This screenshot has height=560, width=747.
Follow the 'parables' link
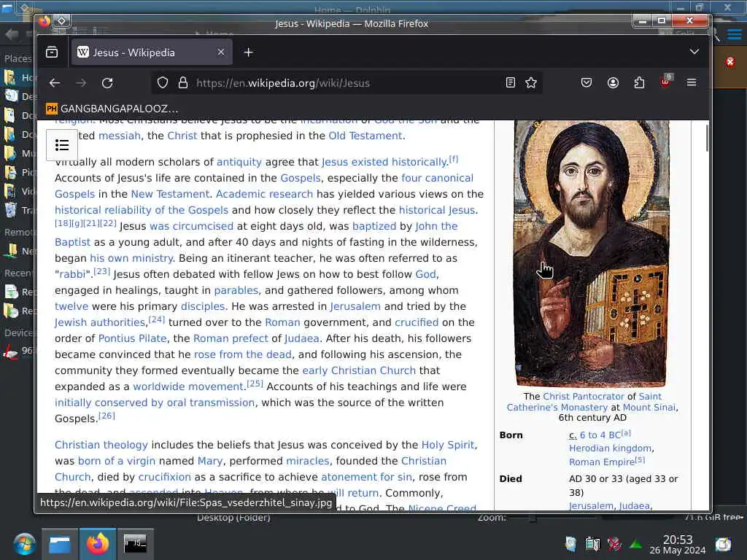(236, 290)
